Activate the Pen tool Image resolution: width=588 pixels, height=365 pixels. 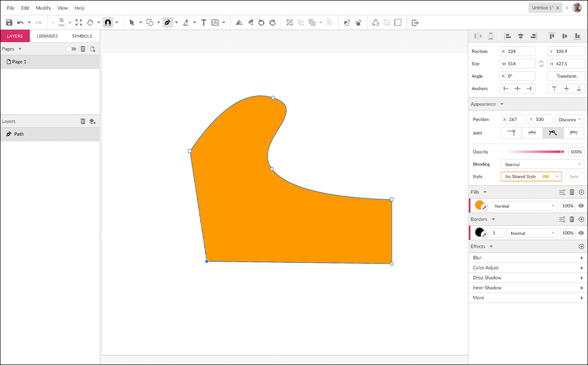tap(168, 23)
